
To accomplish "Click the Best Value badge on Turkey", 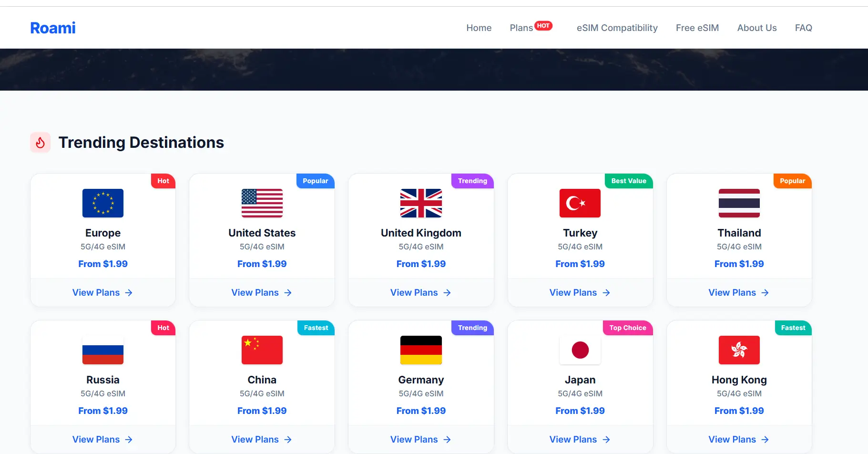I will coord(628,181).
